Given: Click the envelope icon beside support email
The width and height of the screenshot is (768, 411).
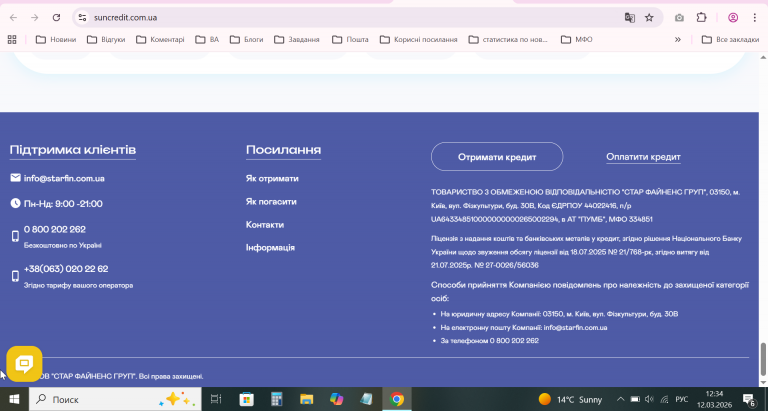Looking at the screenshot, I should pyautogui.click(x=15, y=177).
